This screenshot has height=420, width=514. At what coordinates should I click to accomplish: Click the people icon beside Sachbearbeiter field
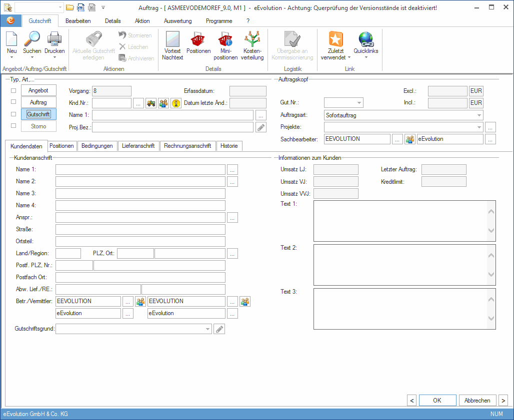410,139
